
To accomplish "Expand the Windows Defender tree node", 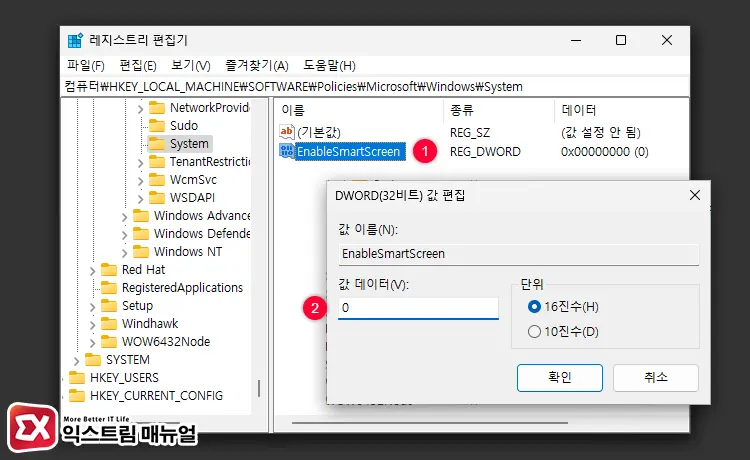I will coord(124,235).
